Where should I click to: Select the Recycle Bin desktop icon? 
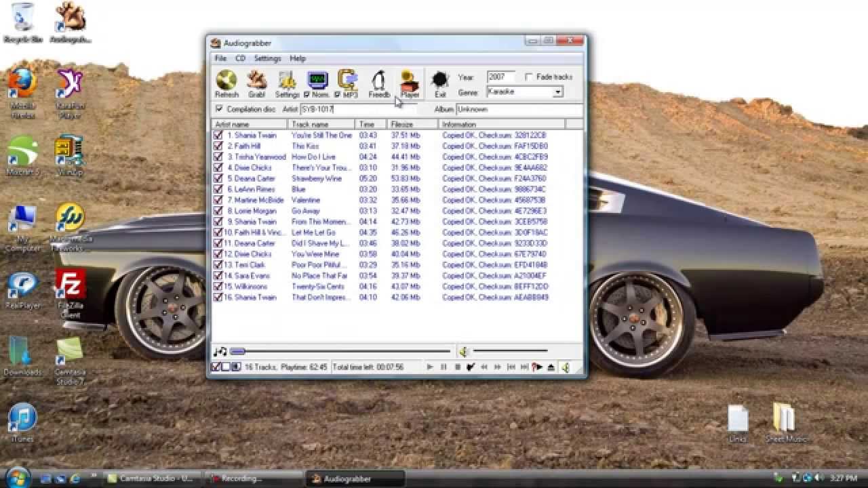coord(22,23)
